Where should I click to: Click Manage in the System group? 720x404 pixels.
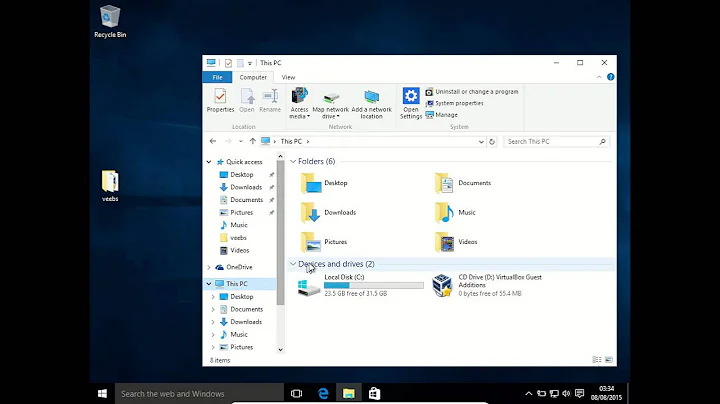(x=442, y=115)
